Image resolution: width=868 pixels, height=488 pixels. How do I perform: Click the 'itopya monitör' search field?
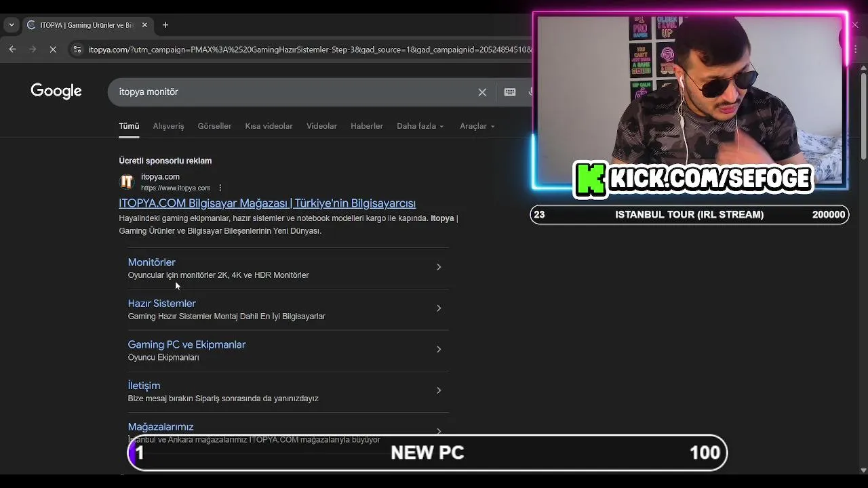(x=295, y=91)
